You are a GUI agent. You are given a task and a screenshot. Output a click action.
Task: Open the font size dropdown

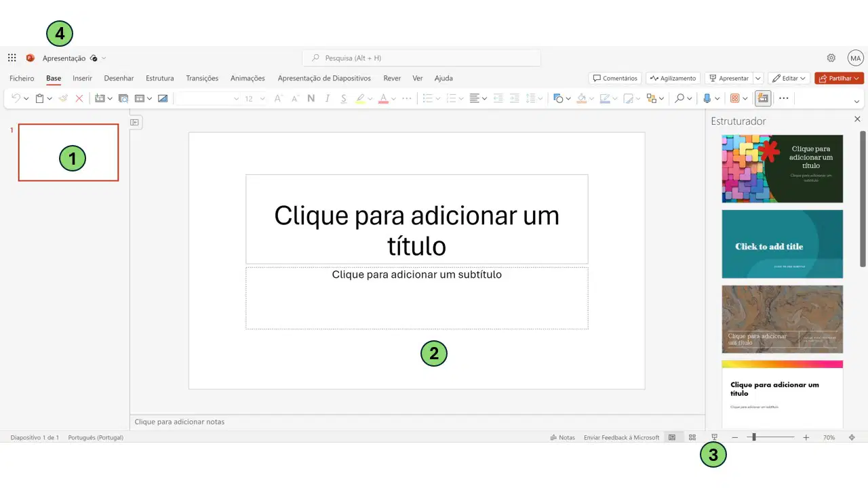point(255,98)
